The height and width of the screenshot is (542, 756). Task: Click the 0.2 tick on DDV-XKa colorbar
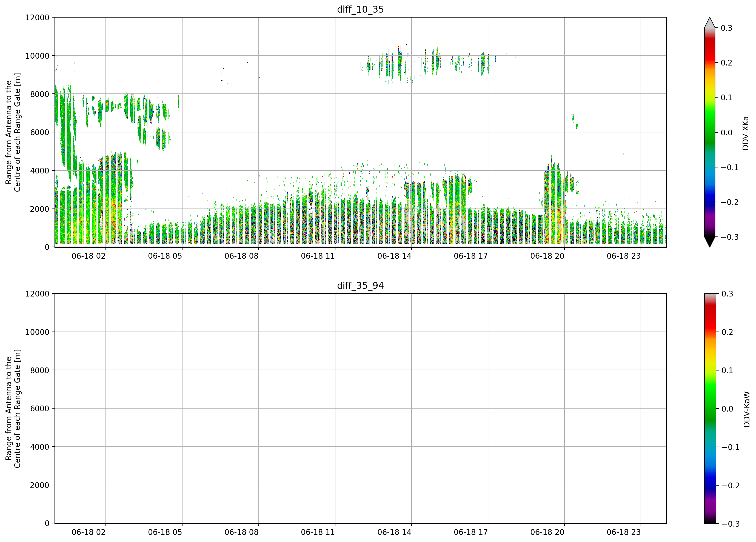coord(726,63)
